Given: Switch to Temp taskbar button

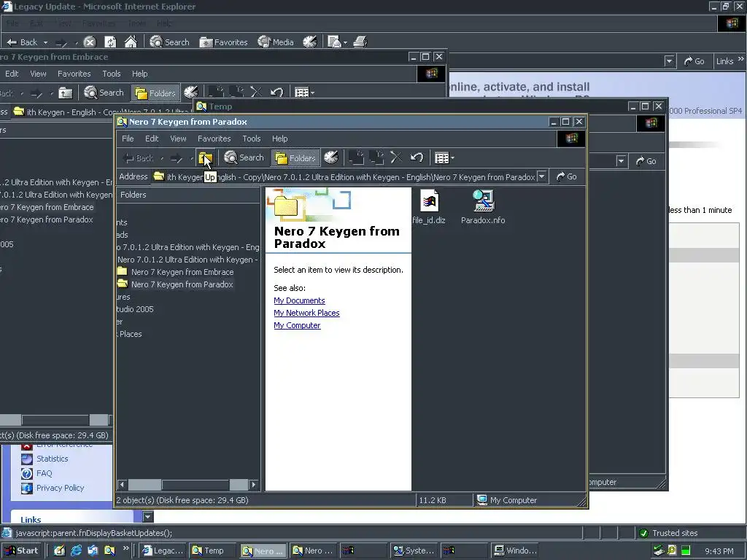Looking at the screenshot, I should point(212,551).
